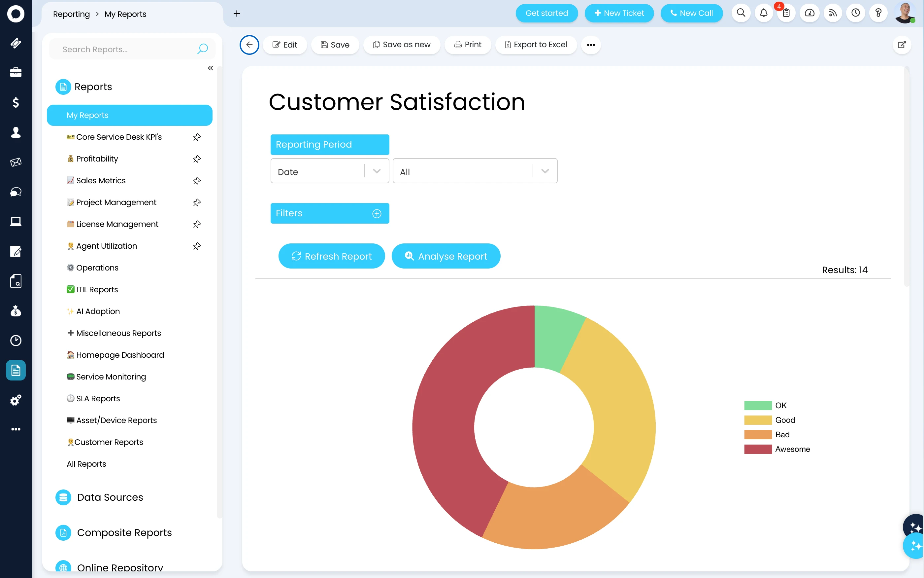
Task: Click the search icon in Search Reports field
Action: [202, 49]
